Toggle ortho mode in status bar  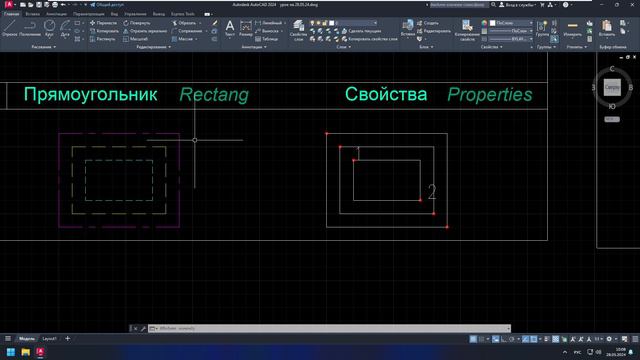tap(504, 339)
